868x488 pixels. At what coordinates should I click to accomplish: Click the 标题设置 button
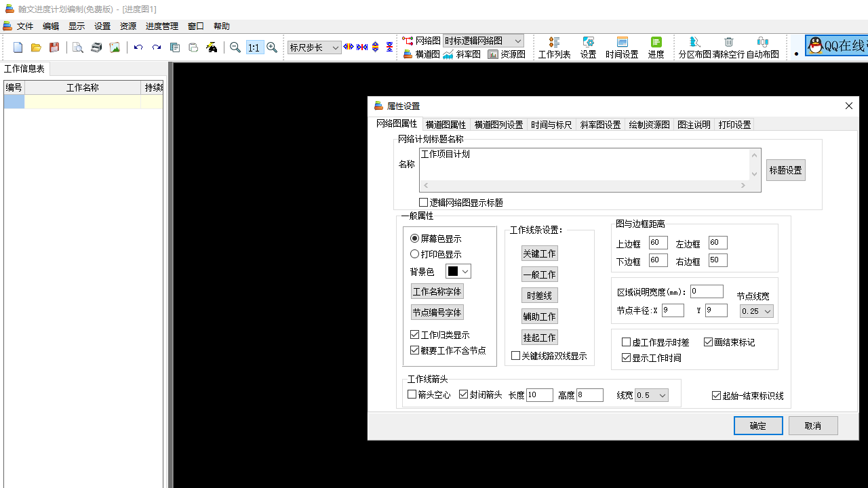tap(785, 169)
